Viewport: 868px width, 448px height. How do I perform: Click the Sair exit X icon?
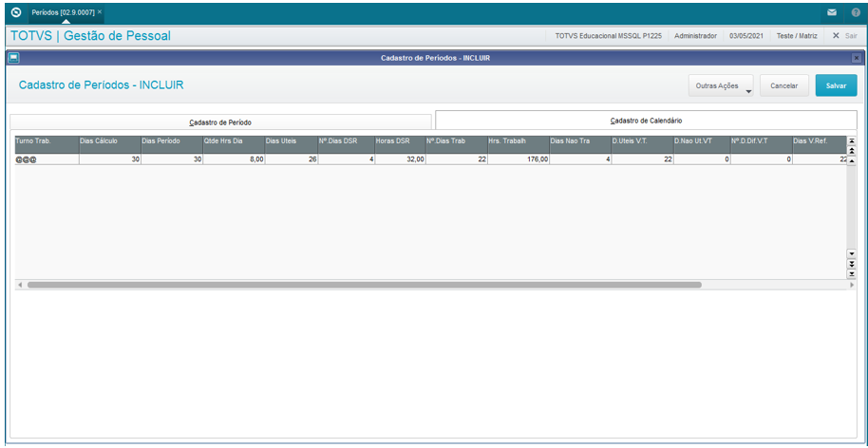tap(836, 35)
